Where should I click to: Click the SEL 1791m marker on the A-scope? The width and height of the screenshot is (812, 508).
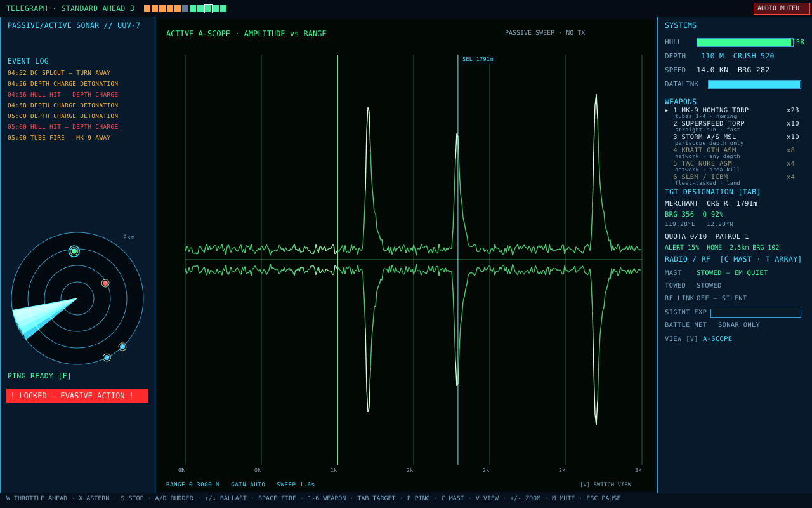click(x=478, y=59)
